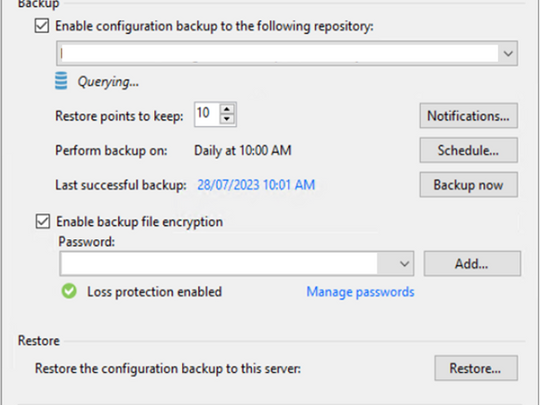Click Restore the configuration backup to this server text
The height and width of the screenshot is (405, 540).
[x=168, y=368]
